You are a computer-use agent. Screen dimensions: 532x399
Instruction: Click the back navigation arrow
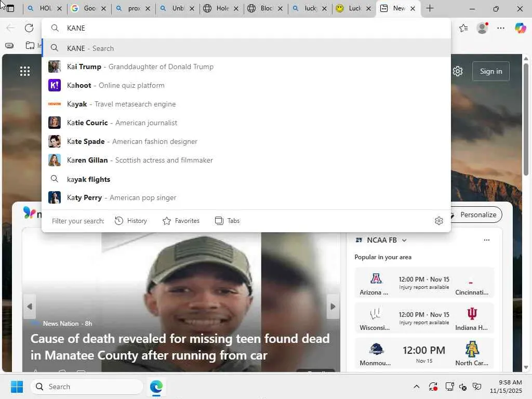click(x=10, y=28)
